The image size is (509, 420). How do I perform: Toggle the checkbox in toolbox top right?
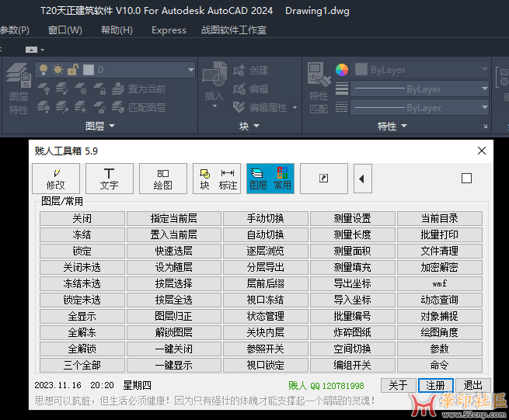click(466, 178)
